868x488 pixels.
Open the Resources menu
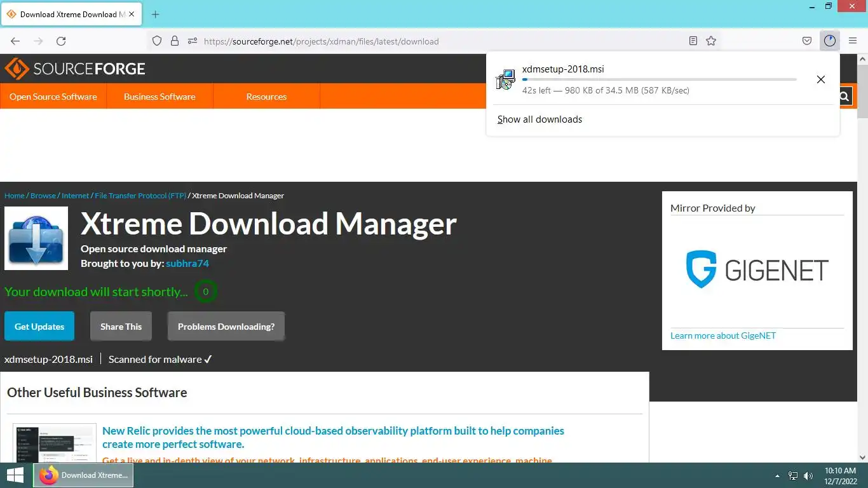pos(266,97)
